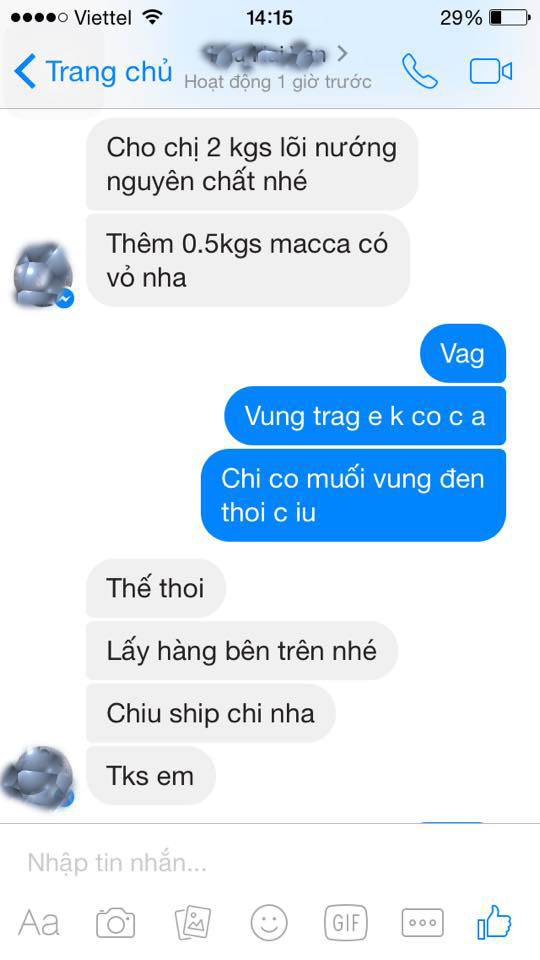
Task: Tap sender avatar beside 'Thêm 0.5kgs macca'
Action: coord(43,276)
